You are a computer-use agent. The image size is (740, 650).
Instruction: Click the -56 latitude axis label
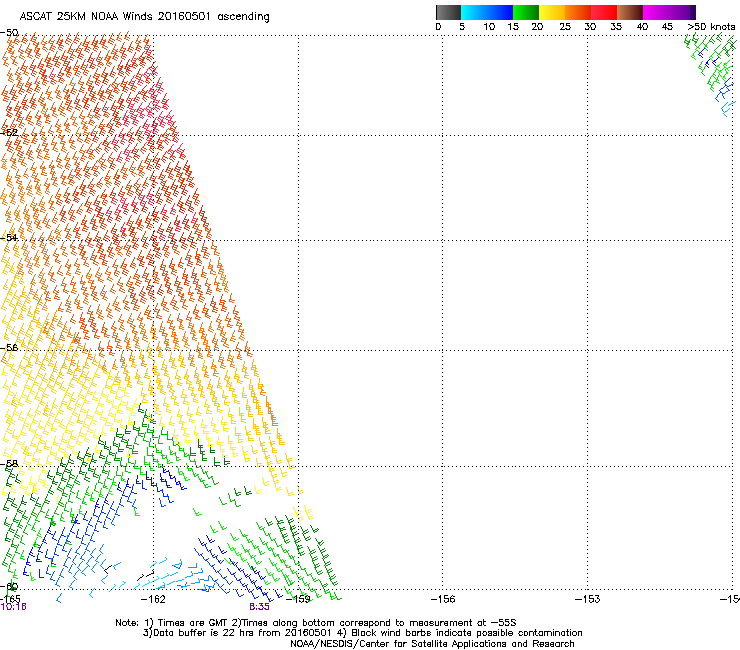pyautogui.click(x=9, y=347)
